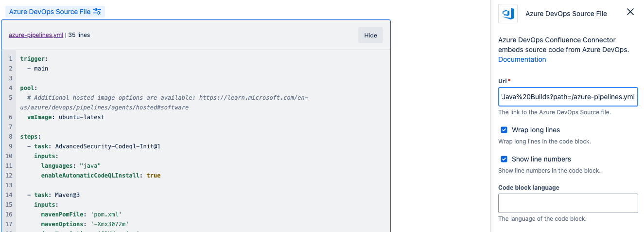This screenshot has height=232, width=644.
Task: Click the true value on line 12
Action: (154, 175)
